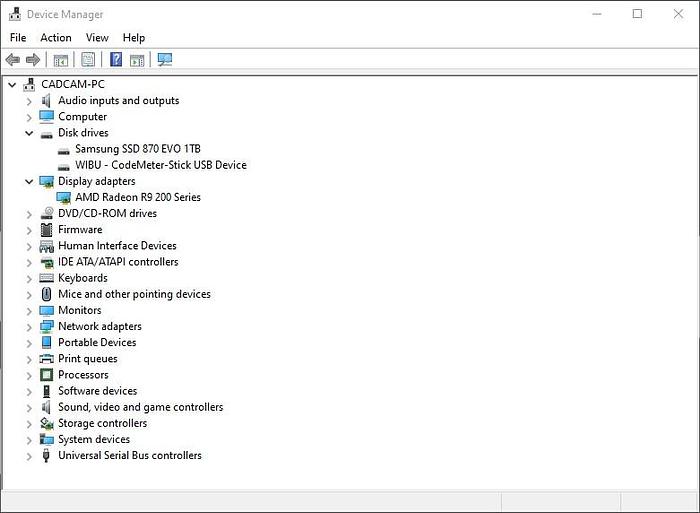The width and height of the screenshot is (700, 513).
Task: Click the blue Help question mark icon
Action: coord(116,60)
